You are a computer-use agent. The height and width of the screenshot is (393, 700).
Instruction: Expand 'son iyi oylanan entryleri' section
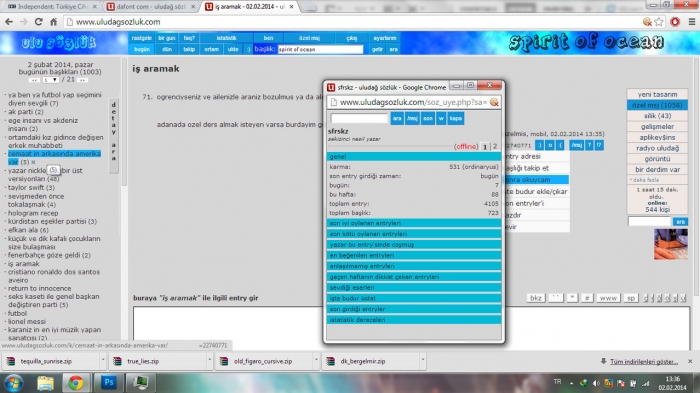coord(414,223)
